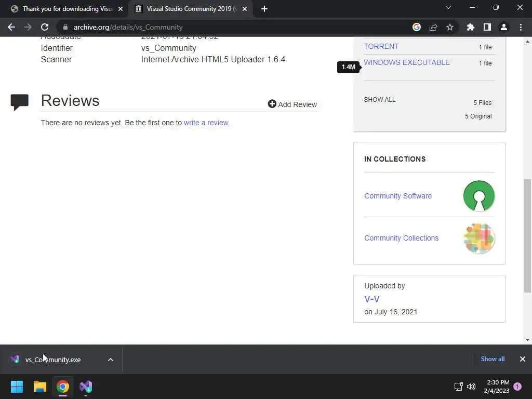Click Community Collections colorful thumbnail
This screenshot has width=532, height=399.
pyautogui.click(x=478, y=238)
